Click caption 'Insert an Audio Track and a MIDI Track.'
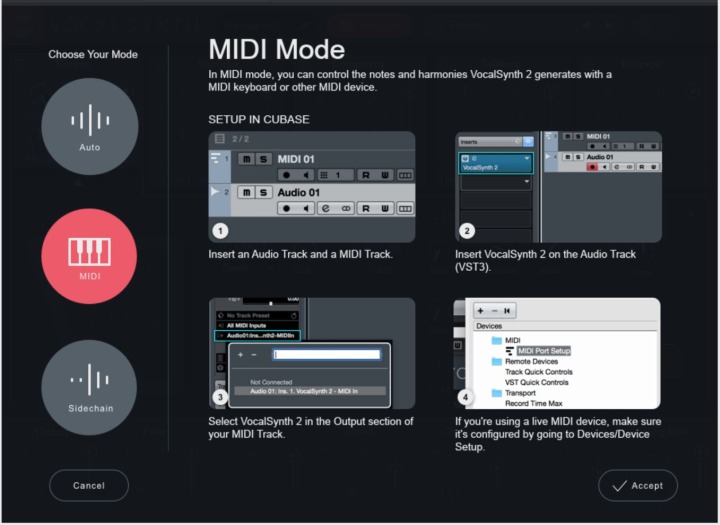Viewport: 720px width, 525px height. pos(300,254)
